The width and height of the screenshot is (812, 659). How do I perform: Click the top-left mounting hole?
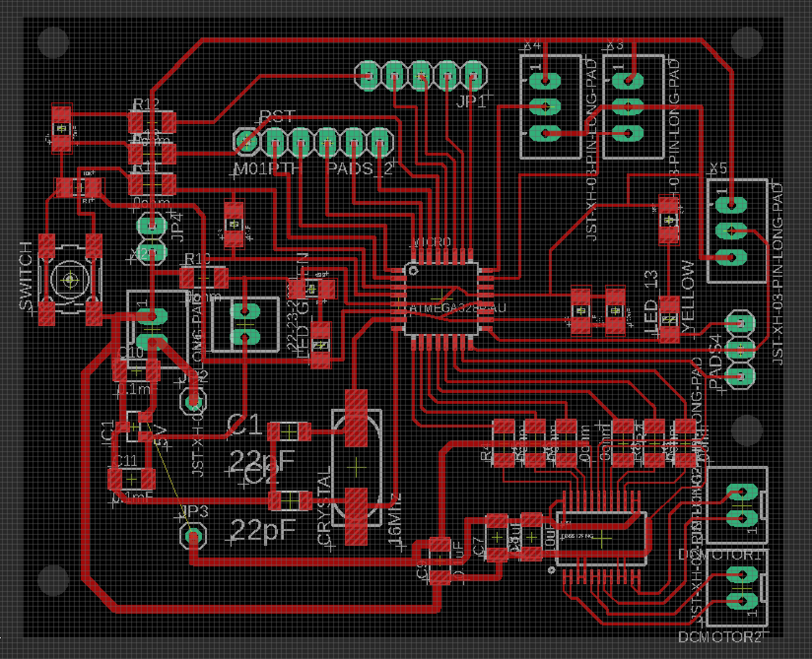click(x=52, y=42)
